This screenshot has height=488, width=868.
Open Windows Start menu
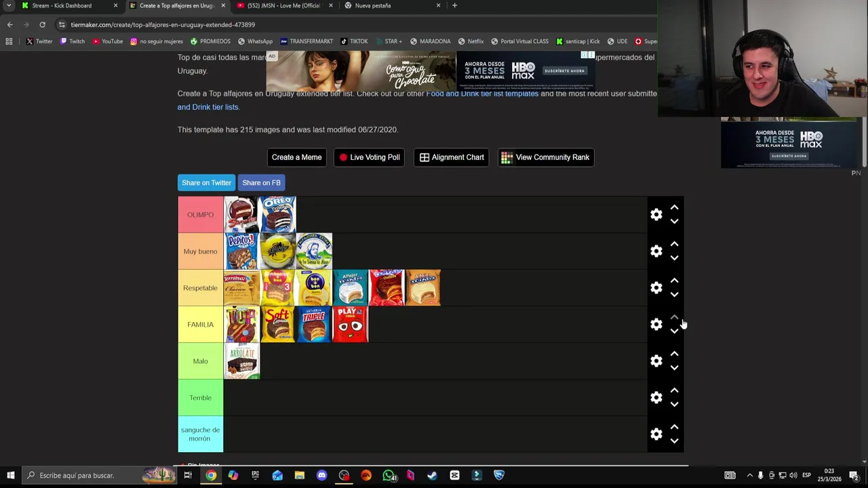pyautogui.click(x=10, y=475)
